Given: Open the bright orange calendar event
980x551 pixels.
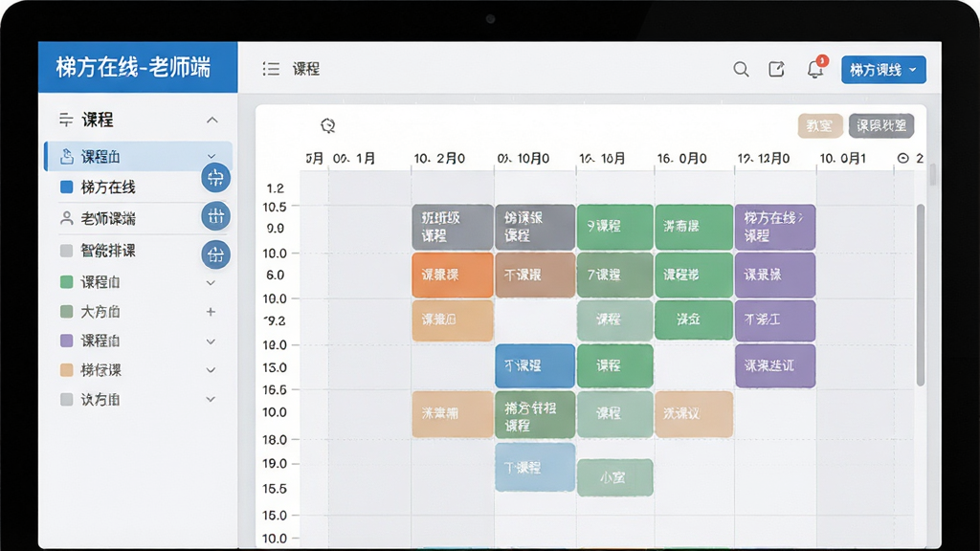Looking at the screenshot, I should (x=453, y=275).
